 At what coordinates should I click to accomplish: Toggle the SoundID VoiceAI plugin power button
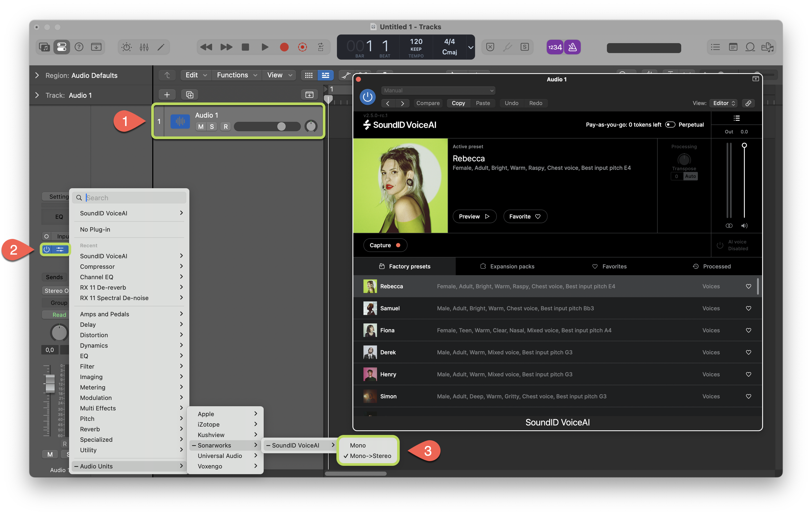[367, 97]
